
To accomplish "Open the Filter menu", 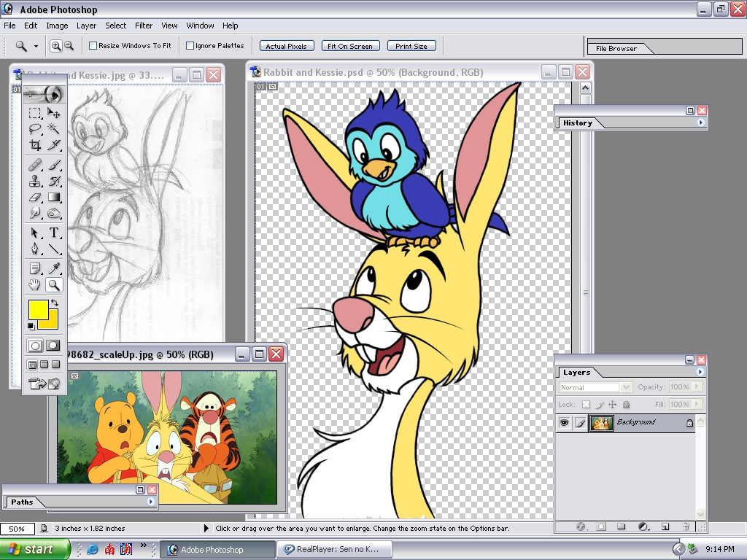I will (144, 26).
